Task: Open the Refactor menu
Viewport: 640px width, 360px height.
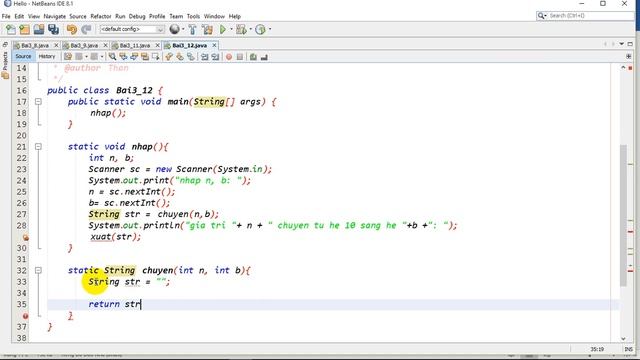Action: pos(101,16)
